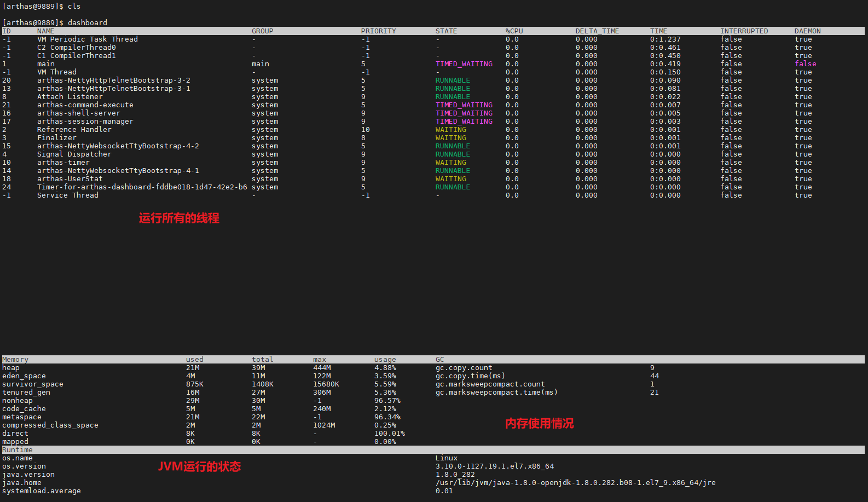Select the arthas-command-execute thread name
868x502 pixels.
pos(85,105)
